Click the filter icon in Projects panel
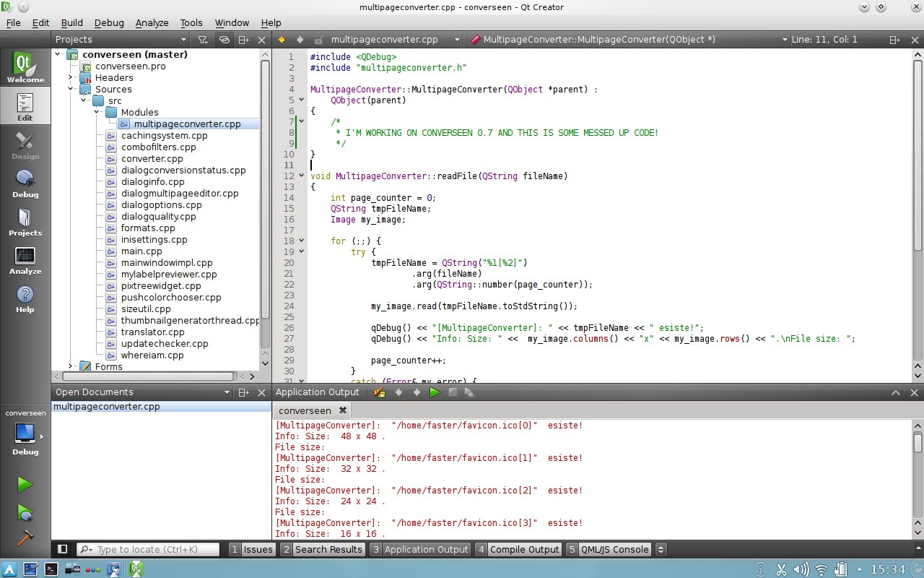Screen dimensions: 924x578 pos(203,40)
